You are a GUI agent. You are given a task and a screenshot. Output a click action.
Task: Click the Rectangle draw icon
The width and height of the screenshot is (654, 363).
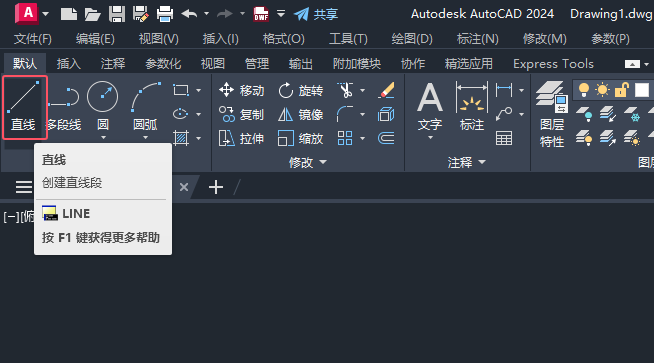(x=181, y=90)
